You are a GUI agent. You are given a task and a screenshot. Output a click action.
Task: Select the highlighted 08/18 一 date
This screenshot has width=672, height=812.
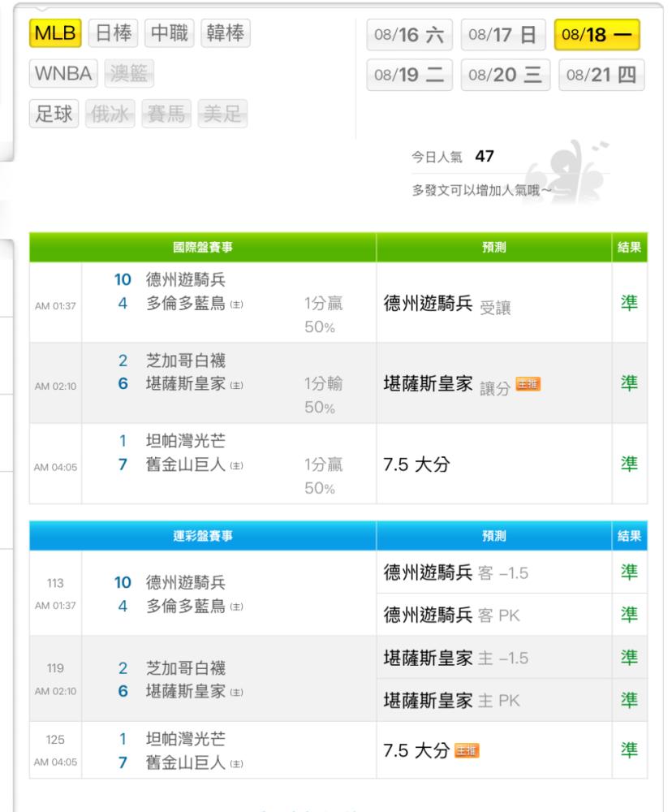click(x=597, y=35)
